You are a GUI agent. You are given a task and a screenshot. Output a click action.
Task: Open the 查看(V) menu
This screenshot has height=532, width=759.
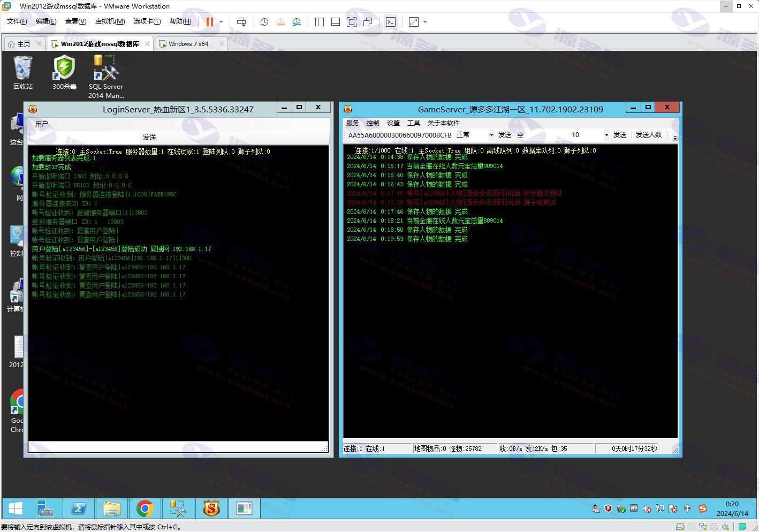pos(75,21)
